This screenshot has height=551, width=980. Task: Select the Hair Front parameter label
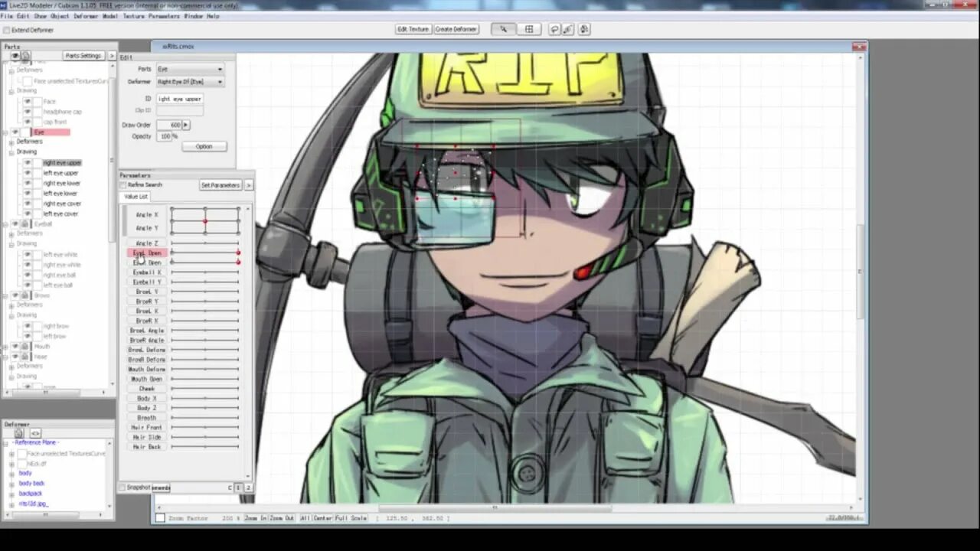pyautogui.click(x=146, y=427)
